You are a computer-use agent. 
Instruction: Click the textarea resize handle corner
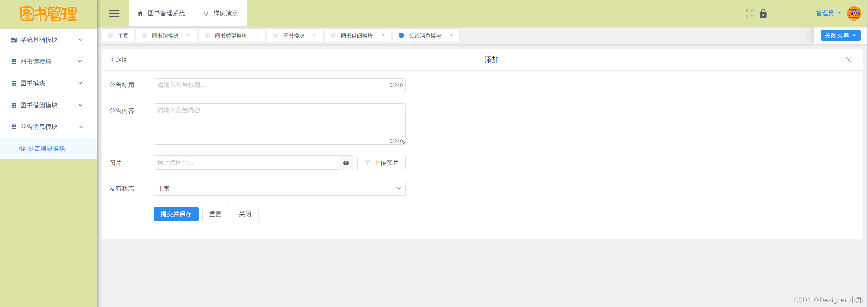point(404,142)
